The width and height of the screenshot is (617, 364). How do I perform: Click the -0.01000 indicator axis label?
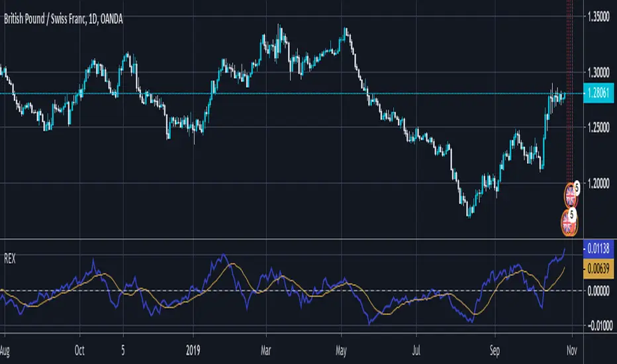pos(600,326)
